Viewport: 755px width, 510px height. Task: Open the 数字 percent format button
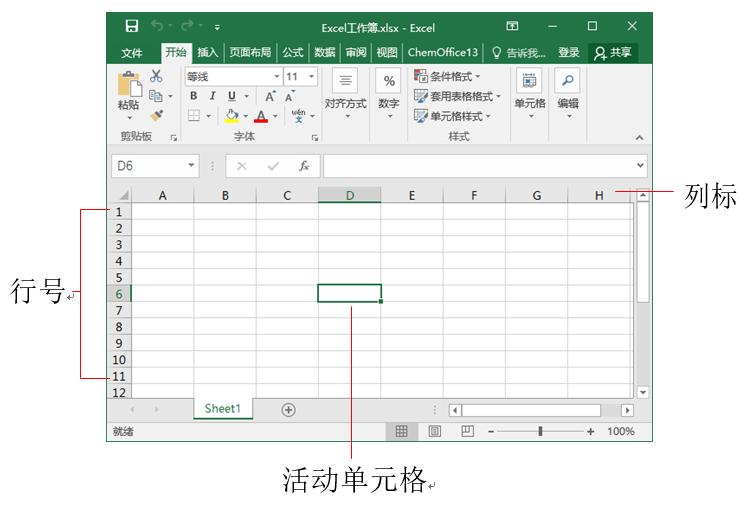[389, 92]
